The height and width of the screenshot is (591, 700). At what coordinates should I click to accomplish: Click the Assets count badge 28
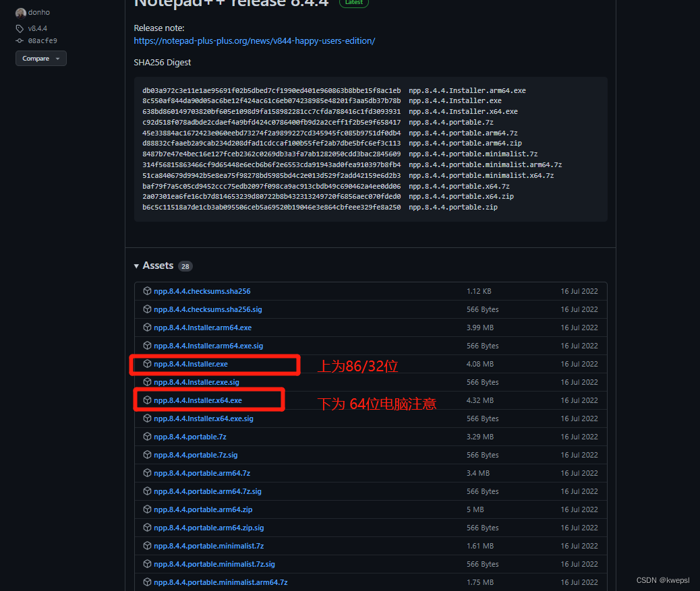click(x=185, y=266)
